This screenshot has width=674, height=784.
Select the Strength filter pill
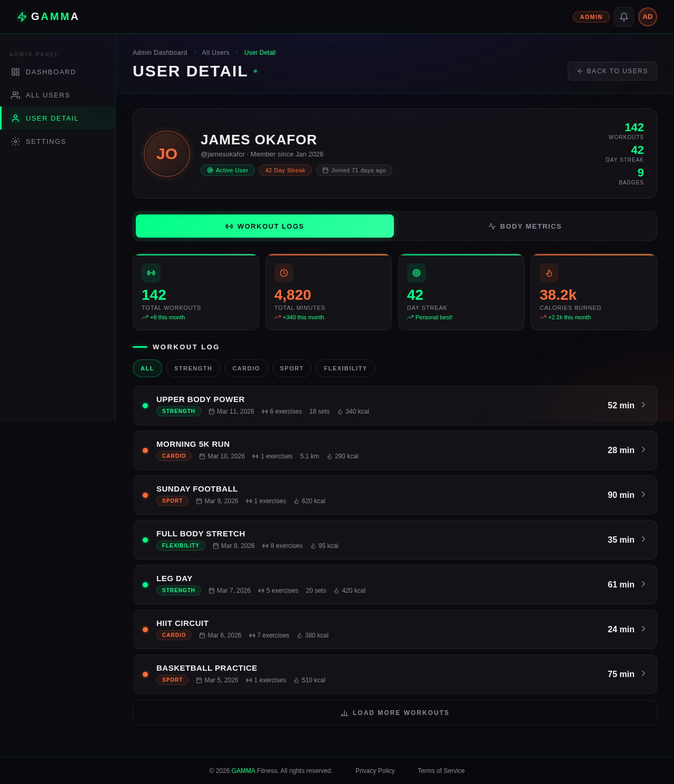click(193, 368)
